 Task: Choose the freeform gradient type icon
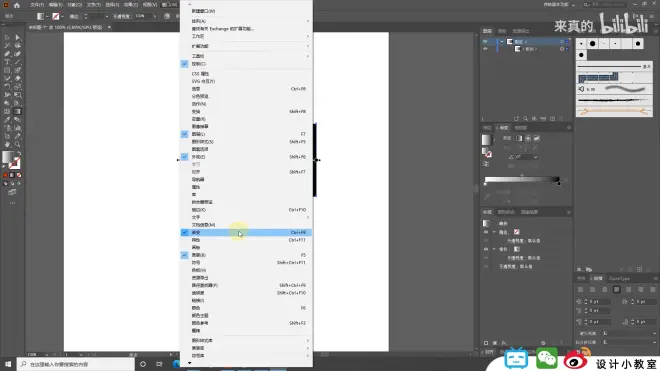537,139
